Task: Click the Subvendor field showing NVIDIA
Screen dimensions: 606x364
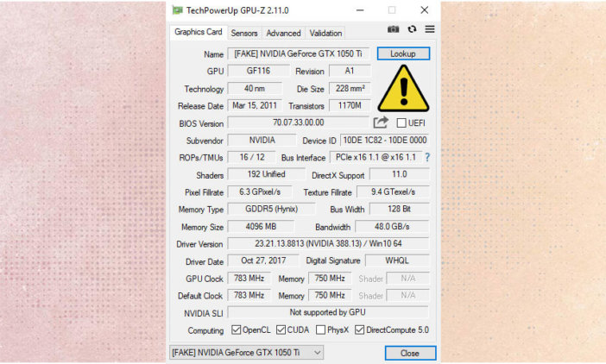Action: pyautogui.click(x=262, y=140)
